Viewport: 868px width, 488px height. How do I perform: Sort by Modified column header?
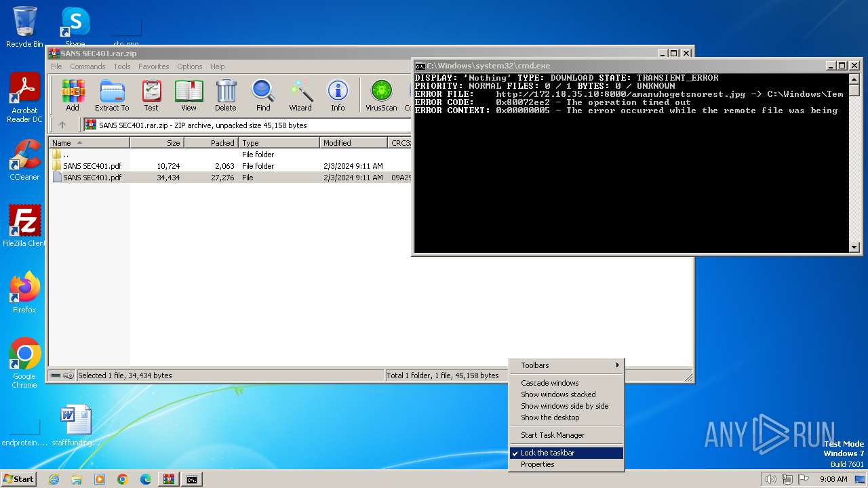click(x=353, y=143)
